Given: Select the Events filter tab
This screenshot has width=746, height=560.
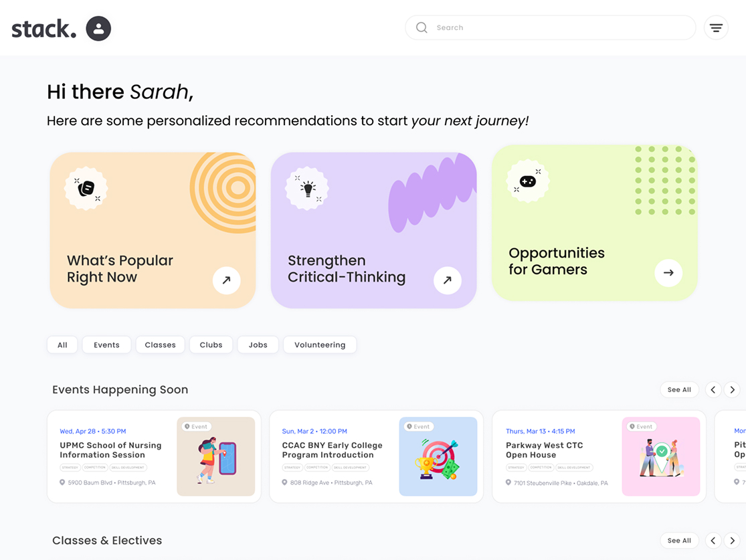Looking at the screenshot, I should point(106,345).
